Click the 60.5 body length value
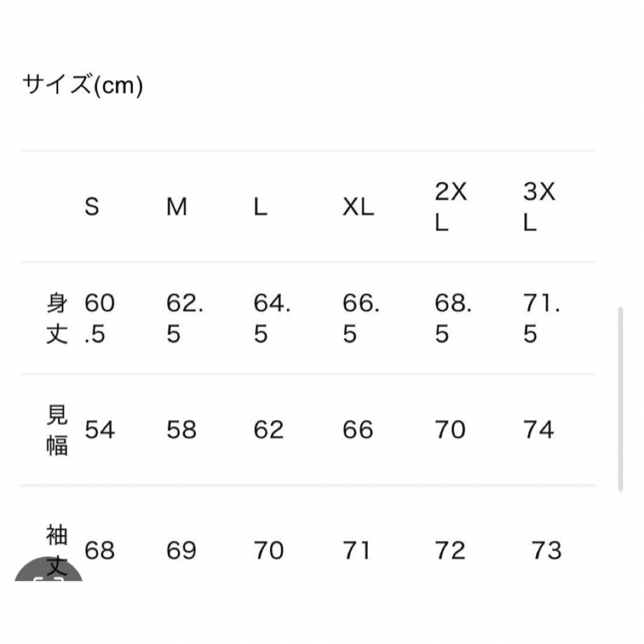Screen dimensions: 644x644 pos(100,318)
